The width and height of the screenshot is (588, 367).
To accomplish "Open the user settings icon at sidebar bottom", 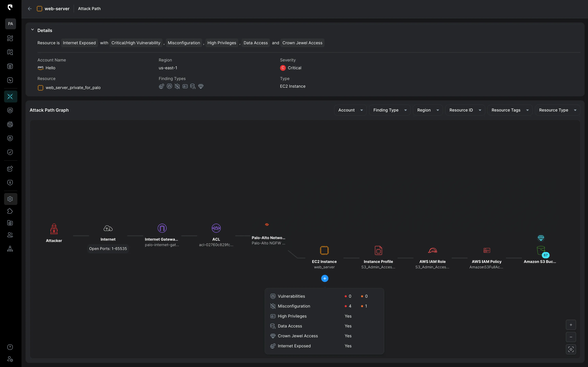I will [10, 359].
